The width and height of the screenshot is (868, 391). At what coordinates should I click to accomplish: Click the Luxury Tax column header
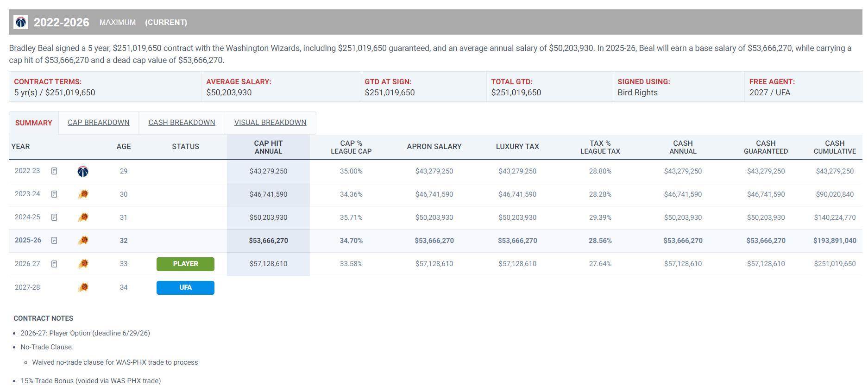pos(517,147)
